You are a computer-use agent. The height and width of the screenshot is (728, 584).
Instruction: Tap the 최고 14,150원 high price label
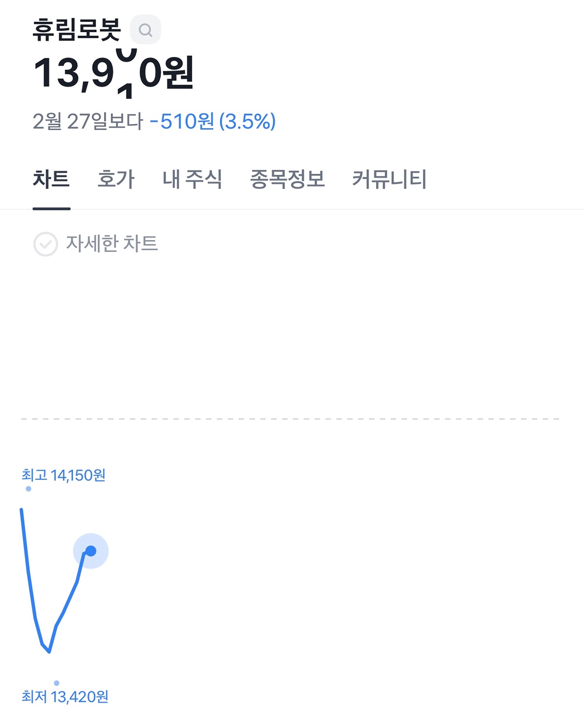[63, 475]
